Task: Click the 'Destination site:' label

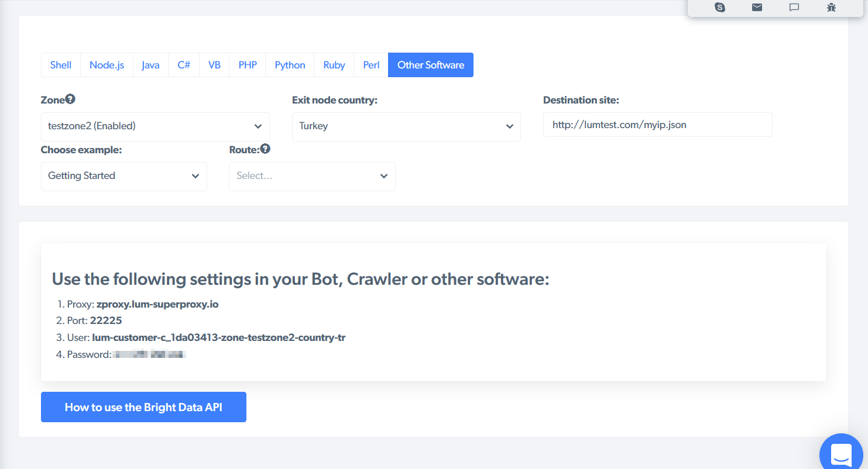Action: (x=581, y=100)
